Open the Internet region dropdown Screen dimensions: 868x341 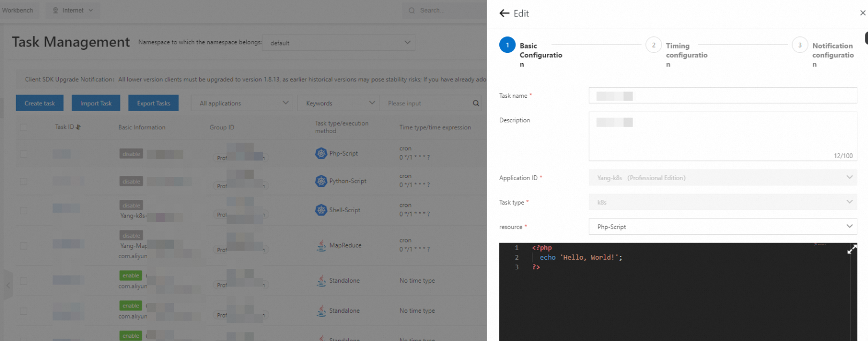(x=73, y=10)
